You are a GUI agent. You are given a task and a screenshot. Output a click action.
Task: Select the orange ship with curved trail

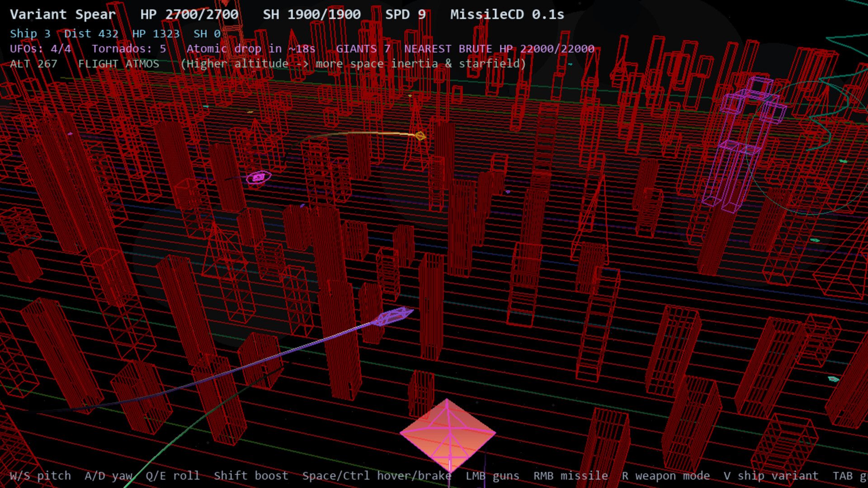420,136
